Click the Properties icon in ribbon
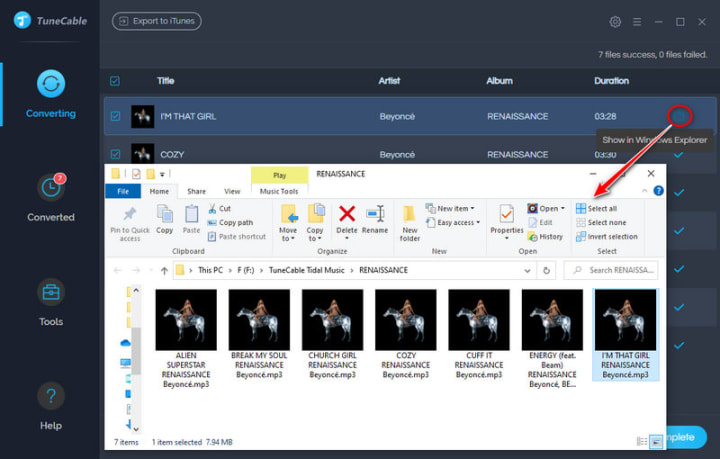 [x=507, y=214]
